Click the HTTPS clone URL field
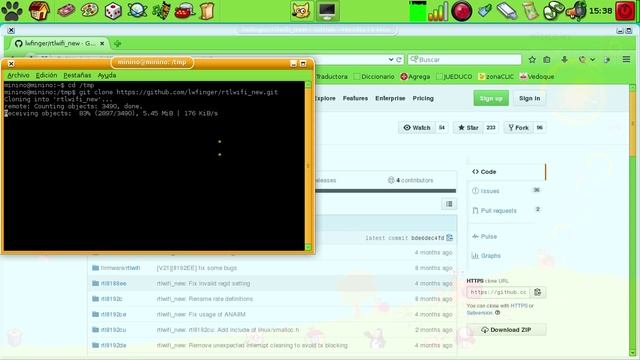This screenshot has height=360, width=640. point(498,292)
